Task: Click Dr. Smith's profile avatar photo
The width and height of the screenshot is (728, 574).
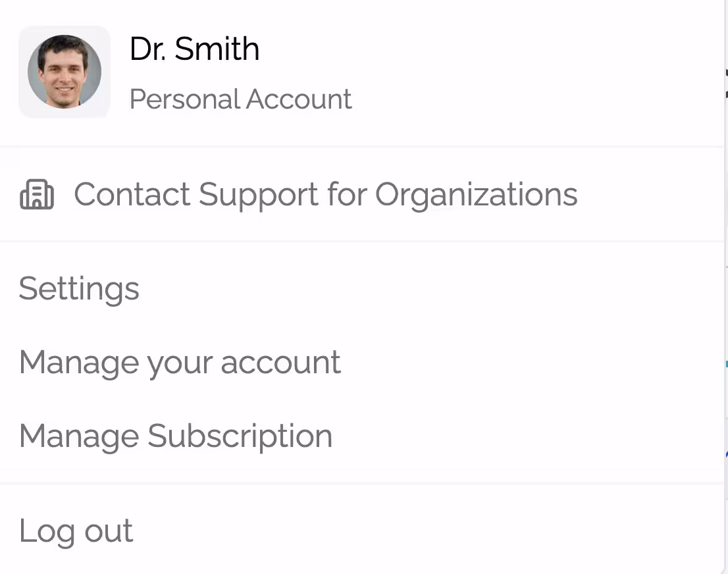Action: [65, 72]
